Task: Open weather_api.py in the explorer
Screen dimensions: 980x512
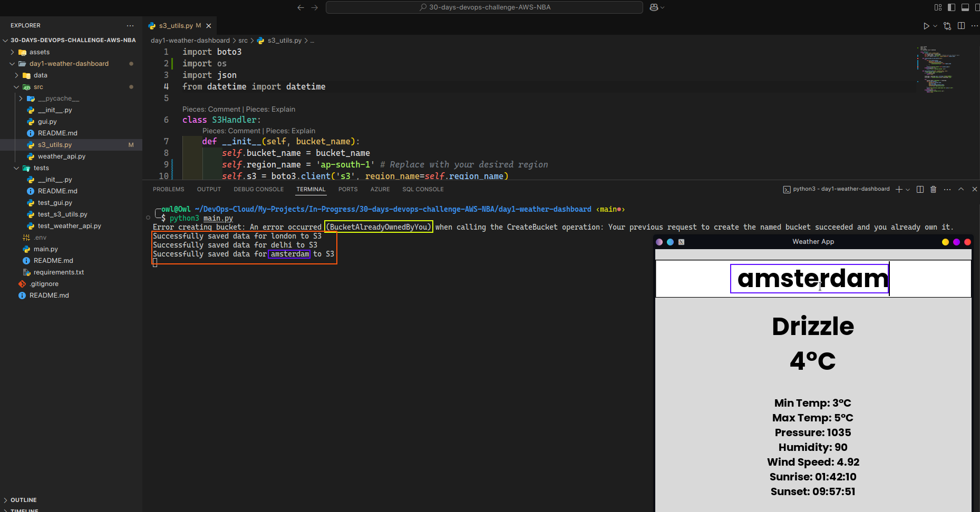Action: [61, 156]
